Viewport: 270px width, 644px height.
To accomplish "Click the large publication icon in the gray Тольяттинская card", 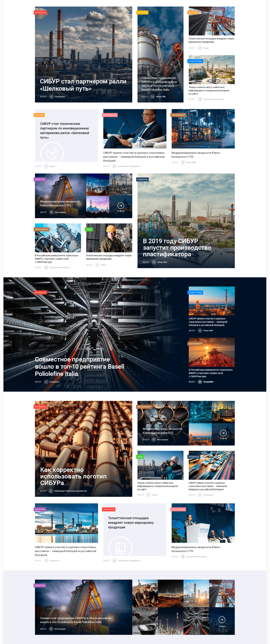I will pos(120,547).
